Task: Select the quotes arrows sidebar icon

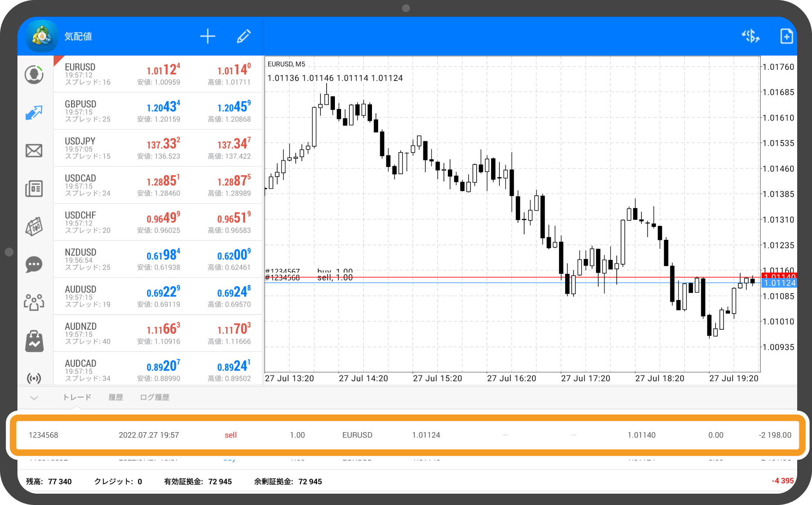Action: coord(34,113)
